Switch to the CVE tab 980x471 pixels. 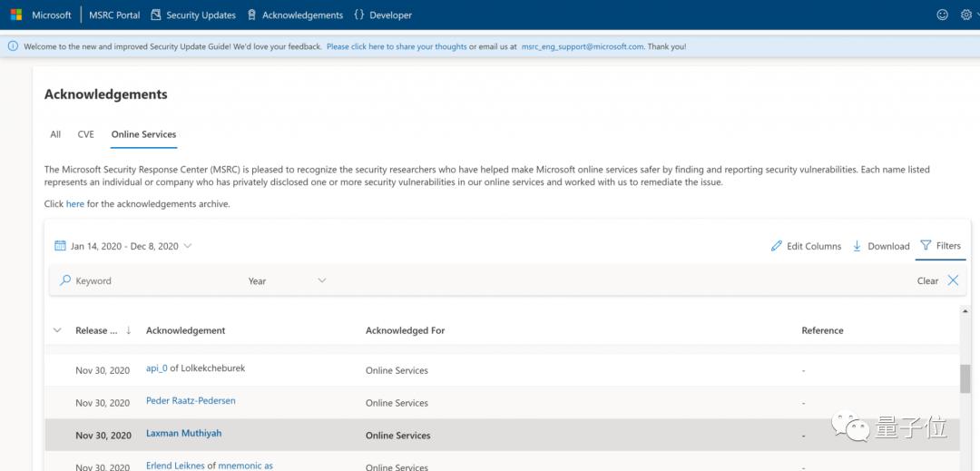85,134
